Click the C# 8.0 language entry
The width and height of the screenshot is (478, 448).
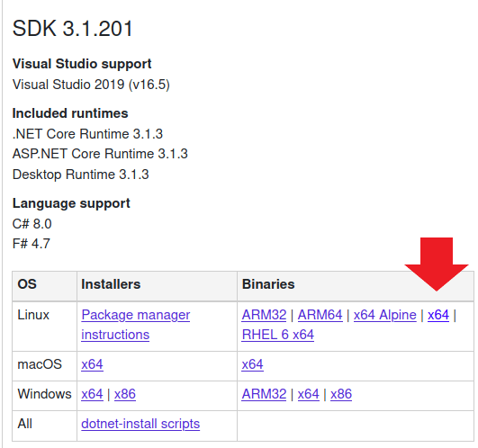tap(32, 224)
